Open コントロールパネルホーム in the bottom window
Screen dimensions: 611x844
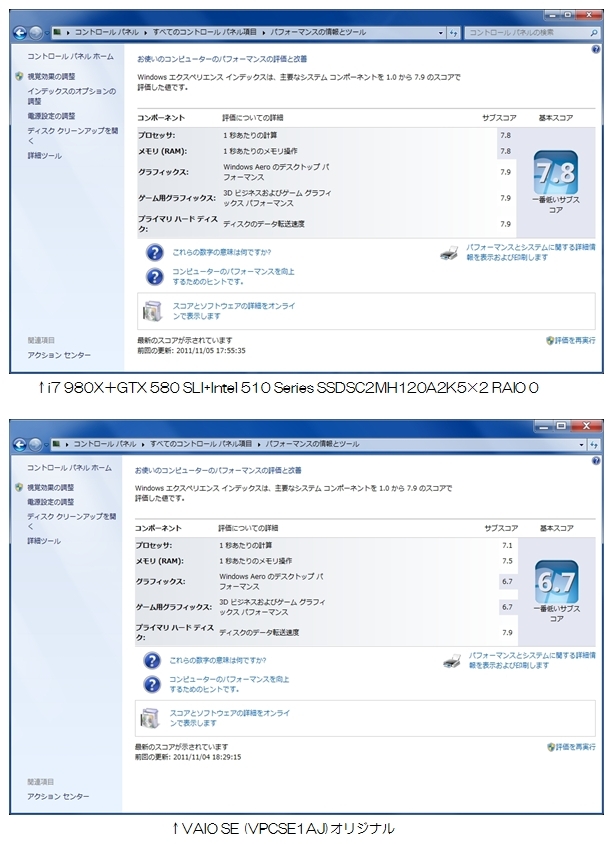coord(69,468)
